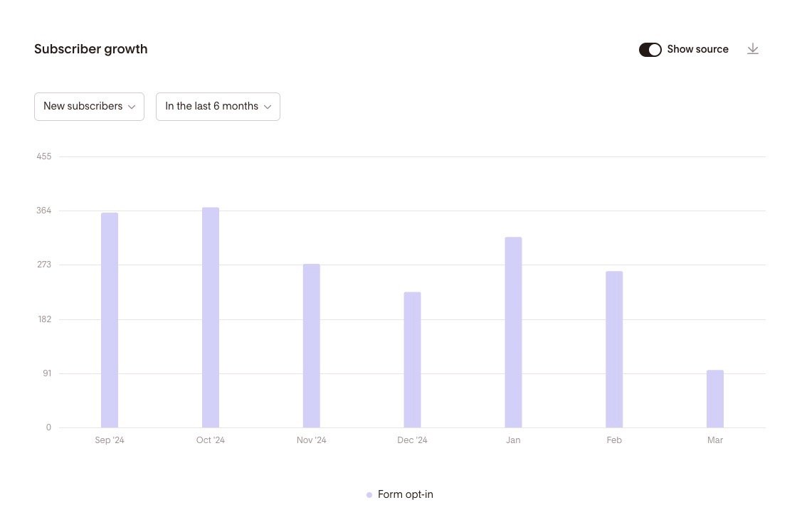Screen dimensions: 802x532
Task: Click the Subscriber growth heading
Action: (x=91, y=49)
